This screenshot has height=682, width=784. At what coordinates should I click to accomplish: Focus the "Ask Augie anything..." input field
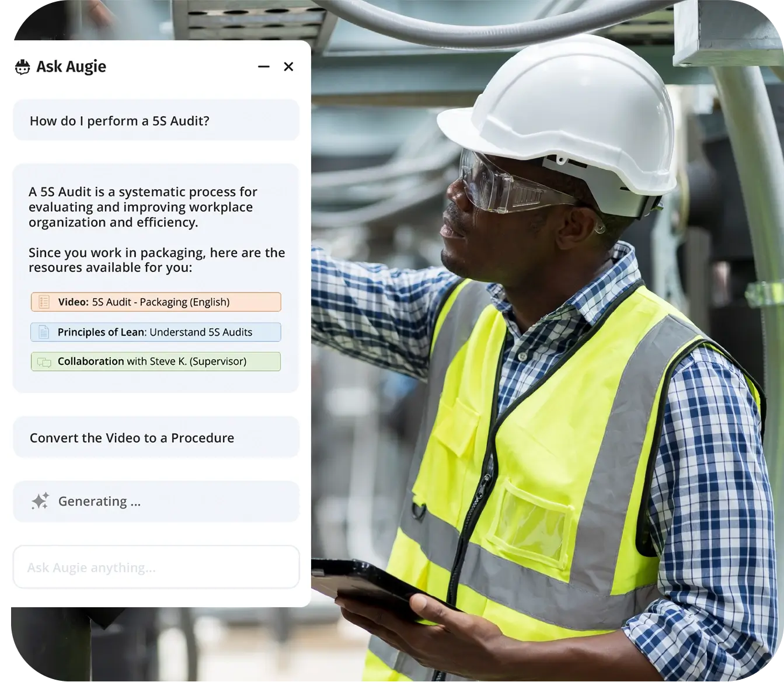coord(156,567)
